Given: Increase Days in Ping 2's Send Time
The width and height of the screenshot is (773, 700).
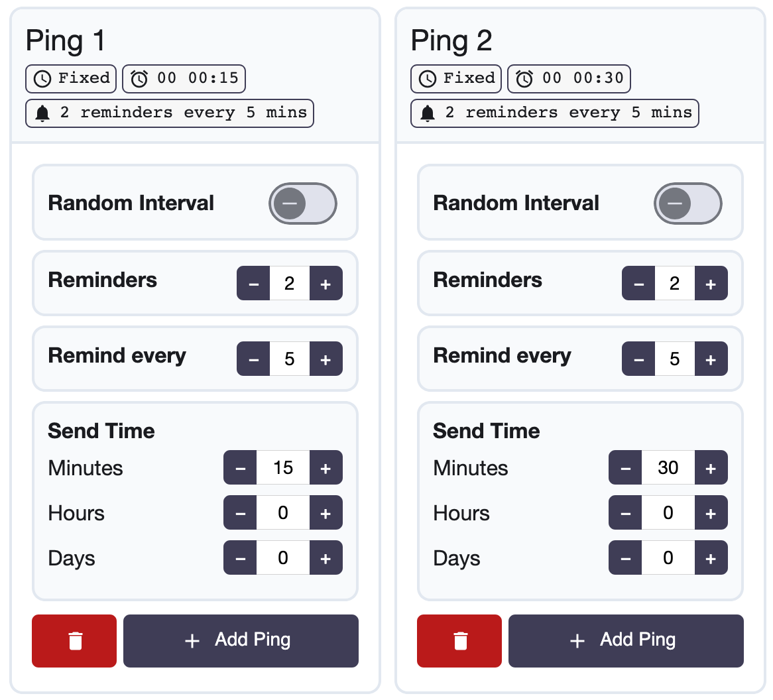Looking at the screenshot, I should (711, 557).
